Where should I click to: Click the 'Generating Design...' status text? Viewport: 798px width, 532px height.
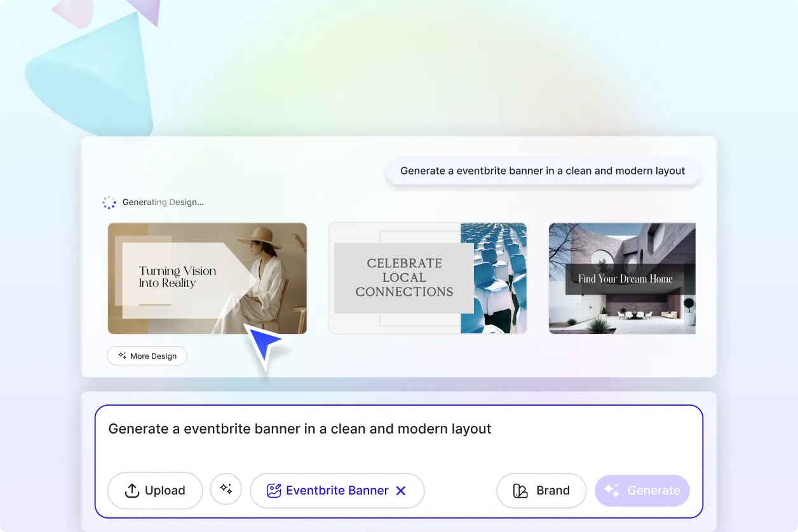point(163,203)
